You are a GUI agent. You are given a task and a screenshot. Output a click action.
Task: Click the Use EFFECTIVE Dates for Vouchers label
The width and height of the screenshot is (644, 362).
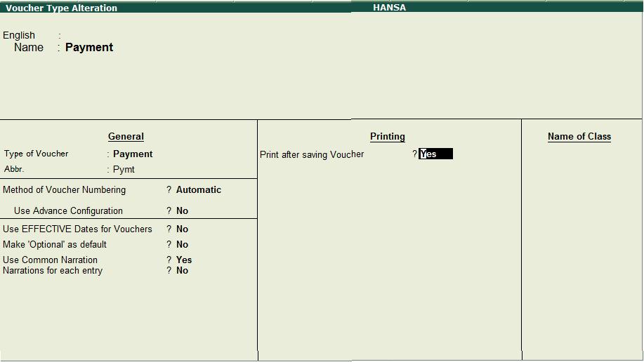coord(77,229)
